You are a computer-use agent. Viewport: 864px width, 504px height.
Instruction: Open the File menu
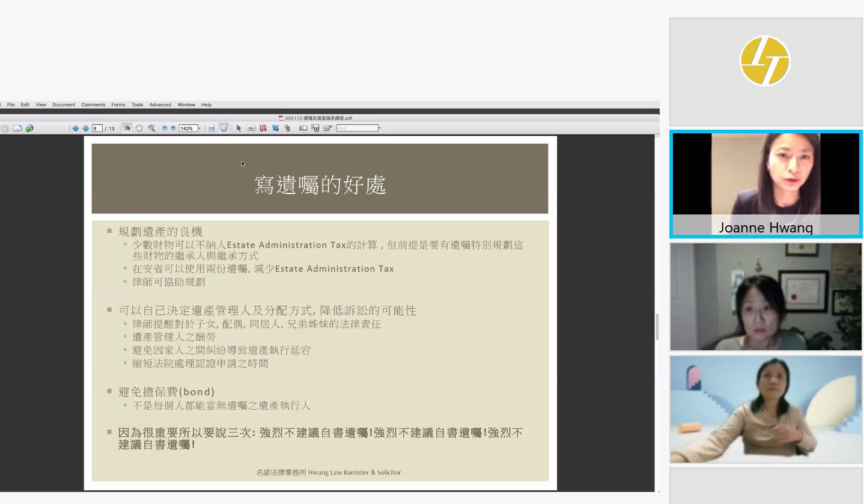11,105
